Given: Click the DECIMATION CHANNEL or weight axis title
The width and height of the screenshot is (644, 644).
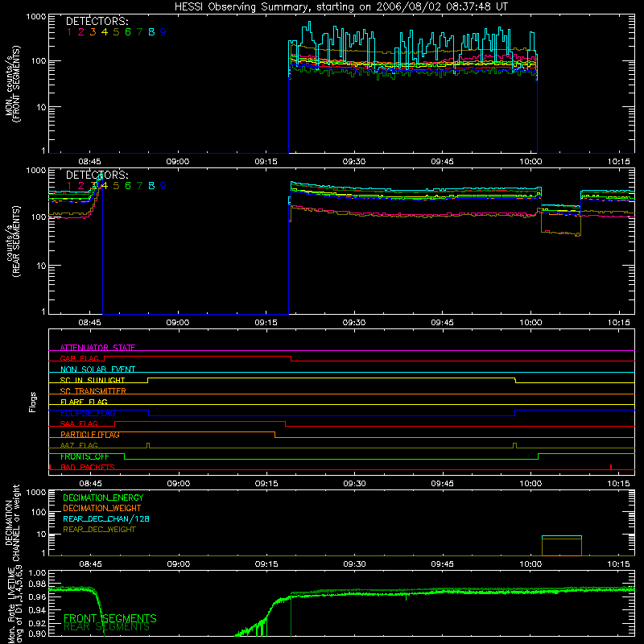Looking at the screenshot, I should (13, 522).
